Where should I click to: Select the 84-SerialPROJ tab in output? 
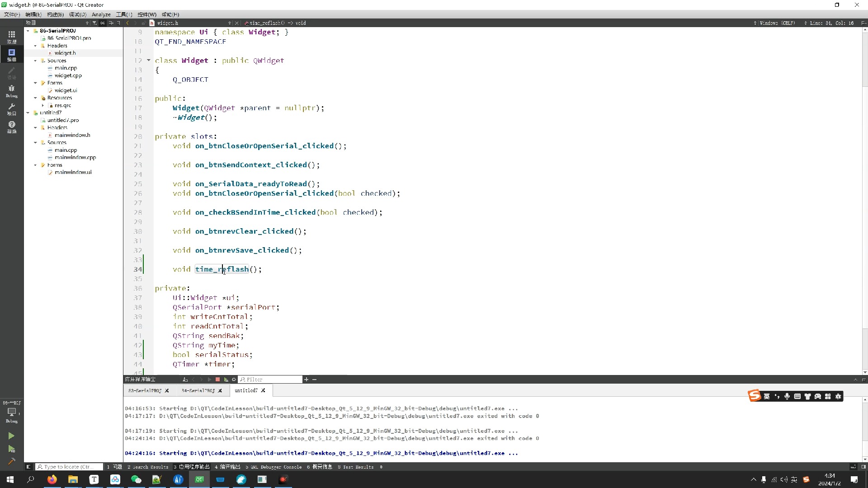[198, 390]
